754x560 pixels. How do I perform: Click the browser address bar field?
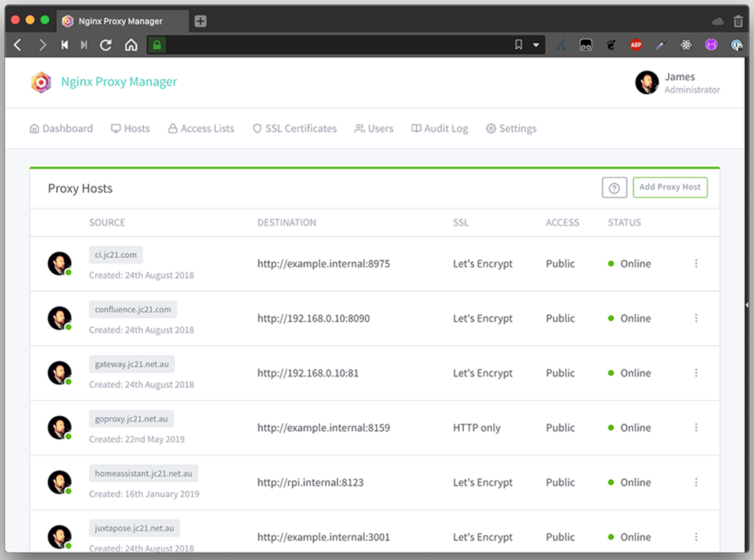tap(335, 45)
